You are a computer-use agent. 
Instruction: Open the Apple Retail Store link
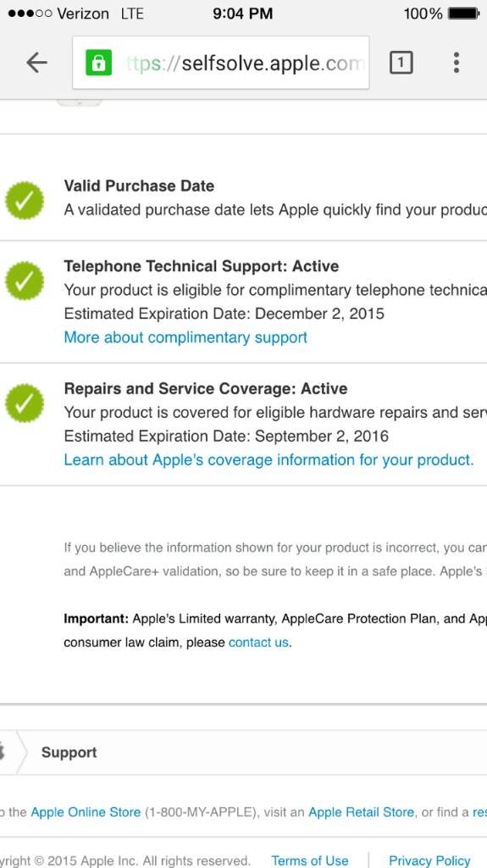(361, 812)
